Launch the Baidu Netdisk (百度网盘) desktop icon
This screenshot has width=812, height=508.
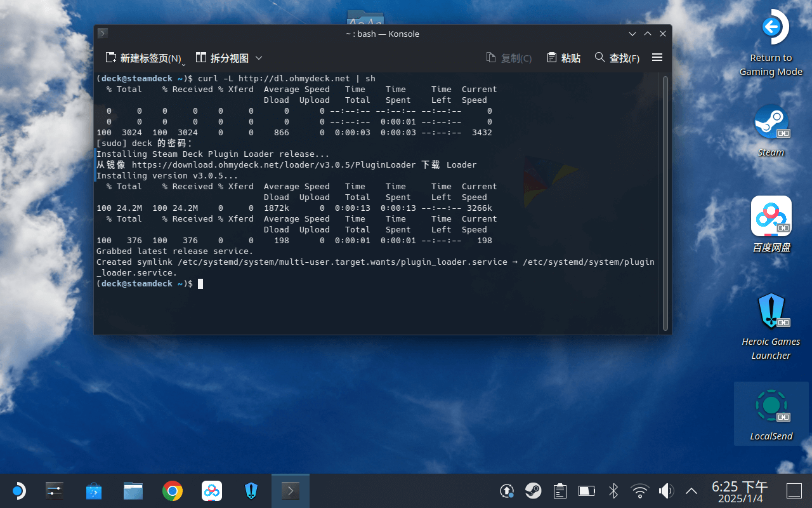(771, 216)
